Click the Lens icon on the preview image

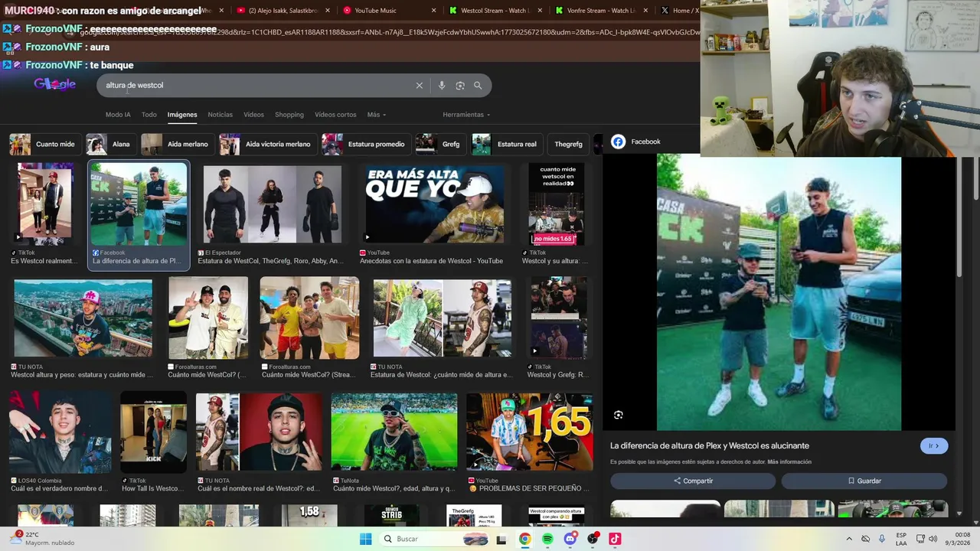click(x=618, y=415)
